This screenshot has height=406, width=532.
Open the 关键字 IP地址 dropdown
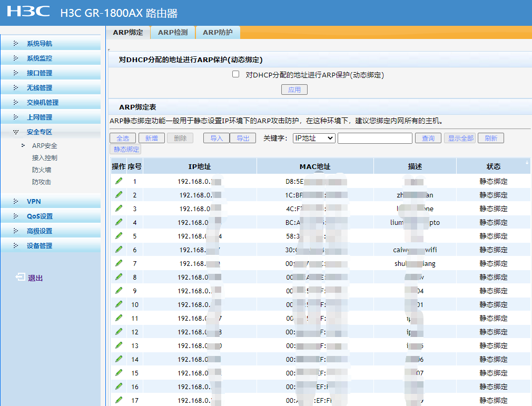314,138
